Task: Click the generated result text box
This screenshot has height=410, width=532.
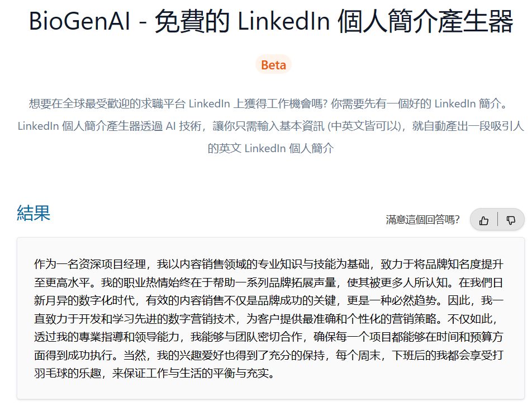Action: tap(270, 318)
